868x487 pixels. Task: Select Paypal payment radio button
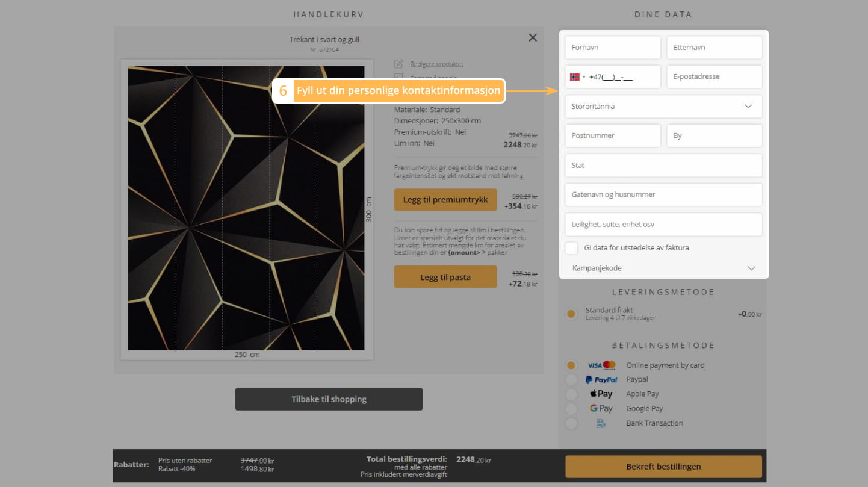pyautogui.click(x=571, y=380)
